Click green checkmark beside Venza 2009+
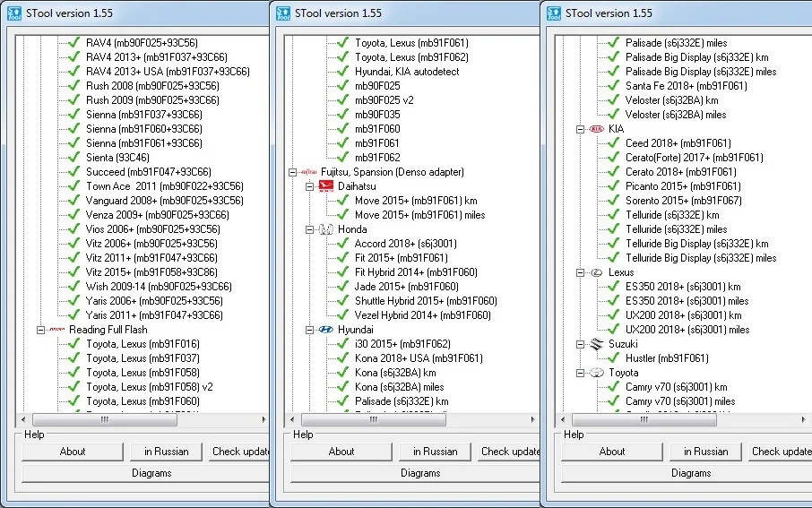Viewport: 812px width, 508px height. (x=74, y=214)
